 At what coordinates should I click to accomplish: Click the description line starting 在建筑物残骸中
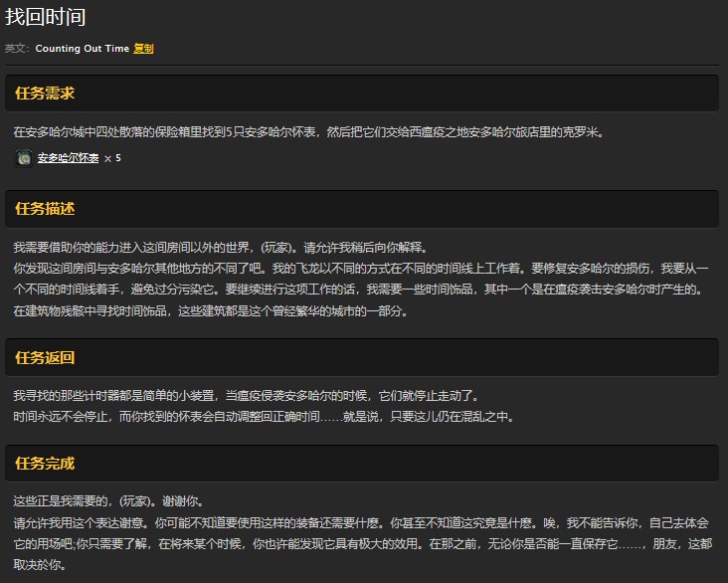[x=209, y=310]
